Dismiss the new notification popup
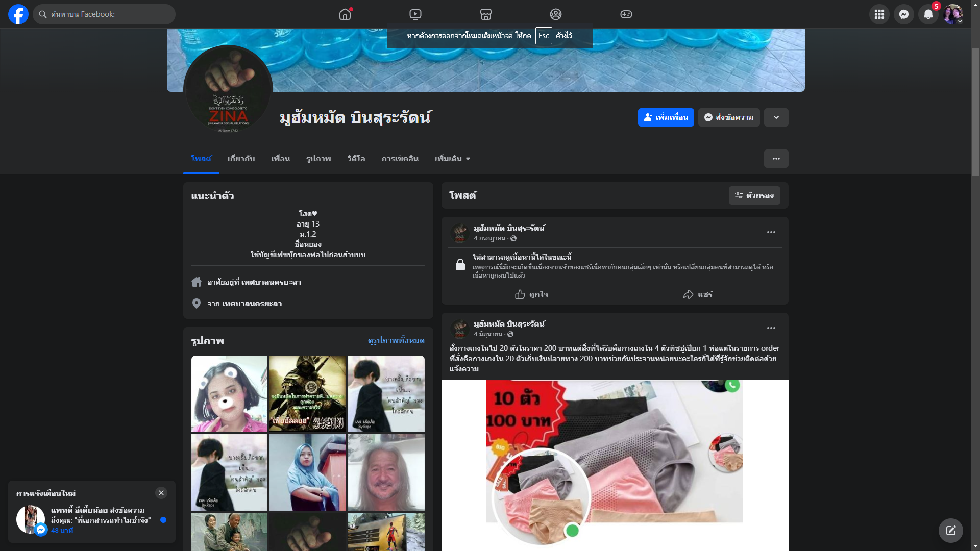The width and height of the screenshot is (980, 551). coord(161,493)
